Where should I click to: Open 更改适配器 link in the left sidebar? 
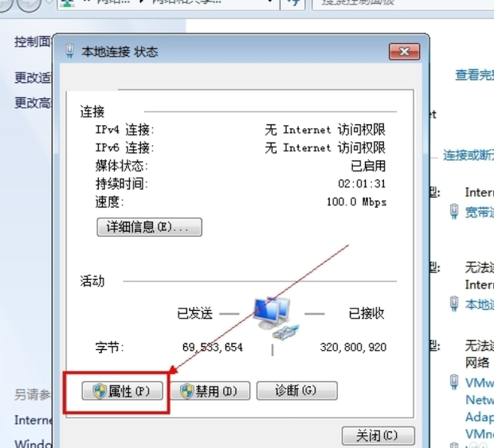coord(33,77)
